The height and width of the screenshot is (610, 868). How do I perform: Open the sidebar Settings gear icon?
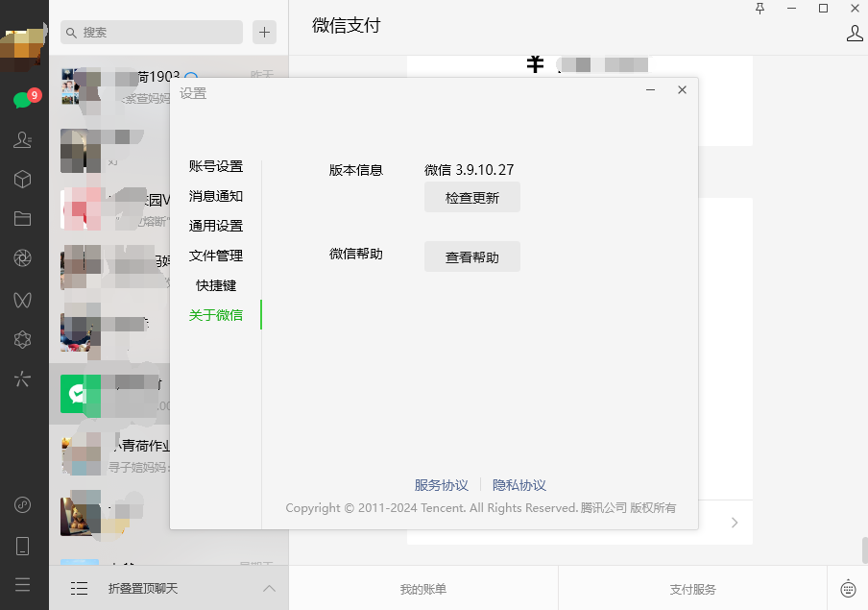[x=24, y=339]
